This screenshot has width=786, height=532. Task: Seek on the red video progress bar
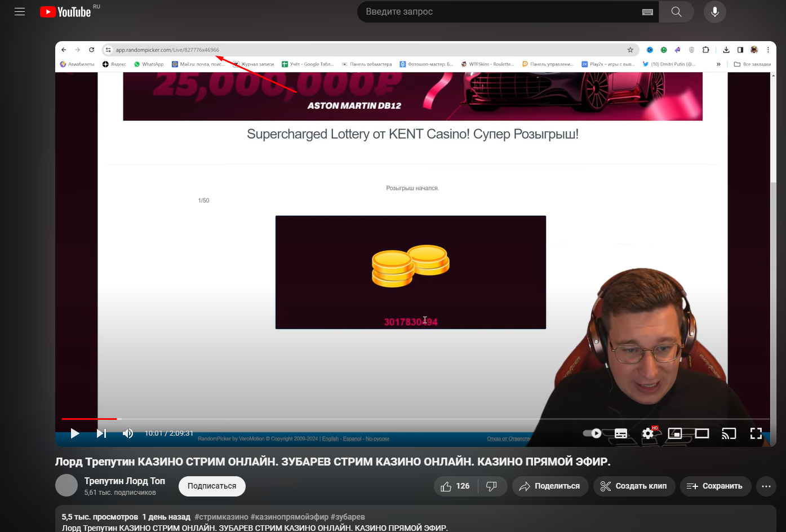tap(416, 419)
